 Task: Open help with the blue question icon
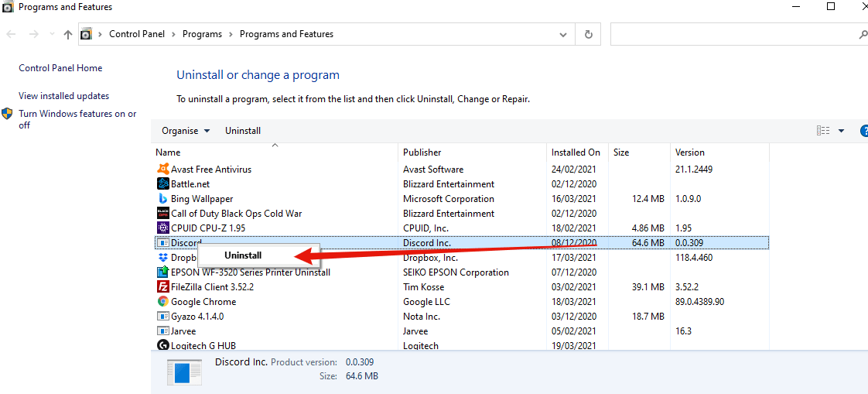click(x=863, y=131)
